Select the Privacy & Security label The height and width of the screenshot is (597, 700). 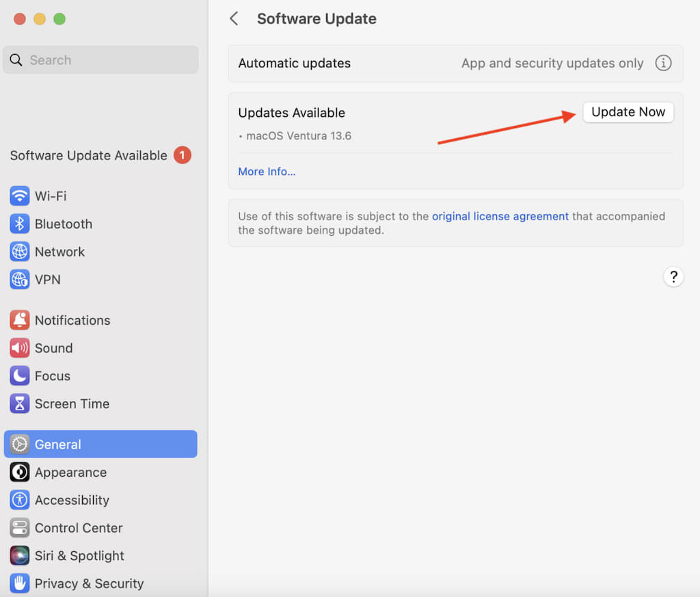click(x=90, y=583)
